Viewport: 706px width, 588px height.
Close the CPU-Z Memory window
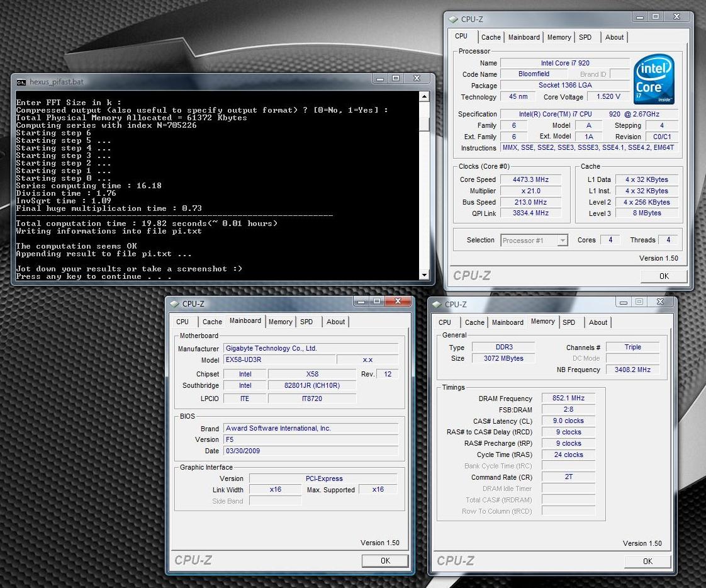661,302
